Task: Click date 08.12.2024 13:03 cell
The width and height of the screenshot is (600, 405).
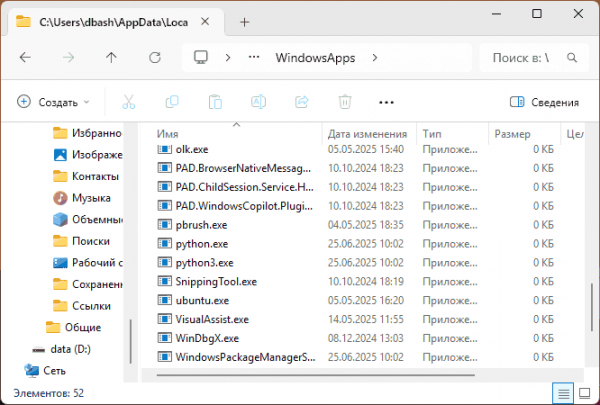Action: pos(365,338)
